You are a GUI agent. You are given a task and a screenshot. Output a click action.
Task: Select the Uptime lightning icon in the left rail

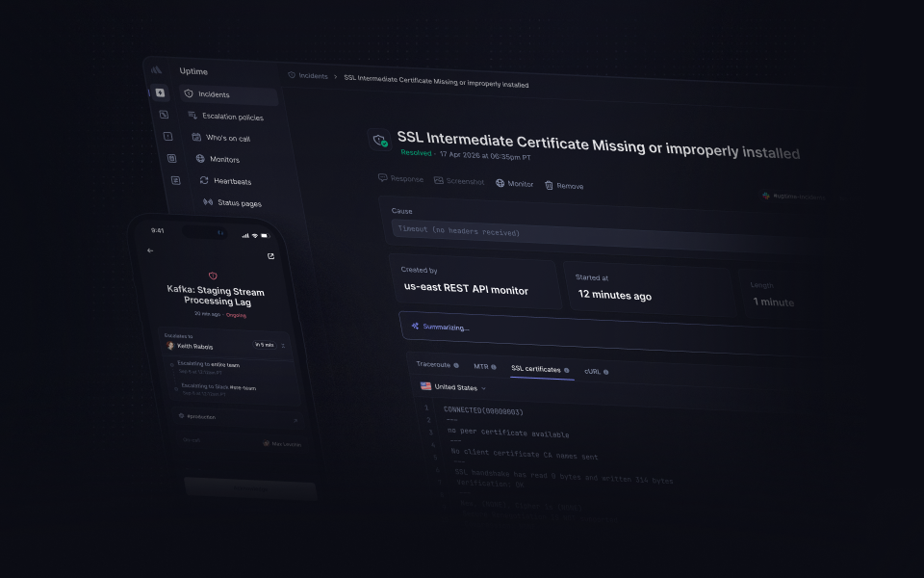click(160, 92)
